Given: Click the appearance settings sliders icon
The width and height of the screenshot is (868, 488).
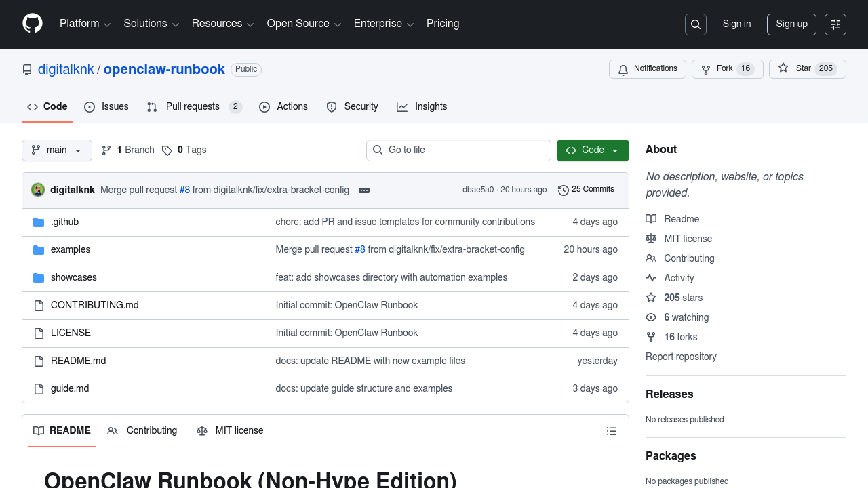Looking at the screenshot, I should (x=835, y=24).
